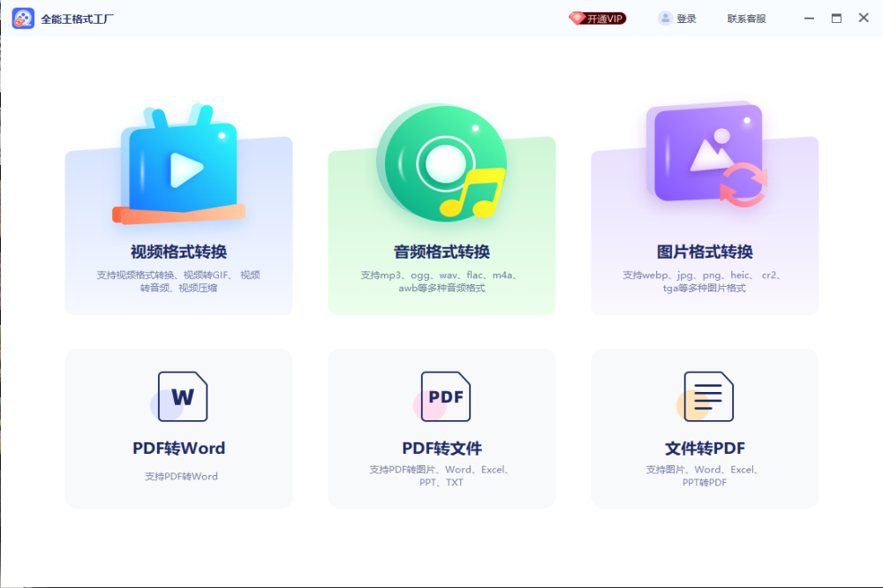Viewport: 883px width, 588px height.
Task: Click the green disc music note icon
Action: [x=442, y=162]
